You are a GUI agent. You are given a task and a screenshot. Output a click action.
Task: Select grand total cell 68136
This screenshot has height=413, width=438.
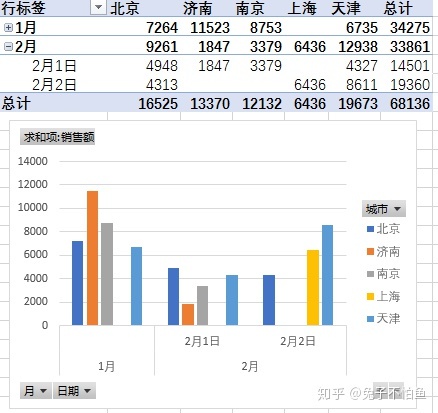pyautogui.click(x=410, y=104)
